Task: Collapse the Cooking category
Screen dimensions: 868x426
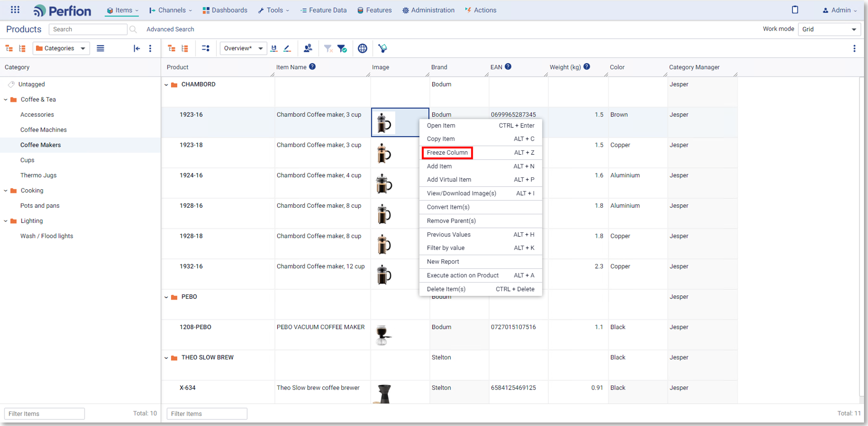Action: [x=6, y=191]
